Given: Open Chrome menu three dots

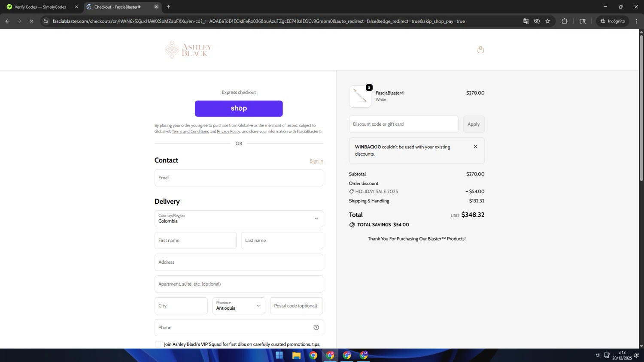Looking at the screenshot, I should (637, 21).
